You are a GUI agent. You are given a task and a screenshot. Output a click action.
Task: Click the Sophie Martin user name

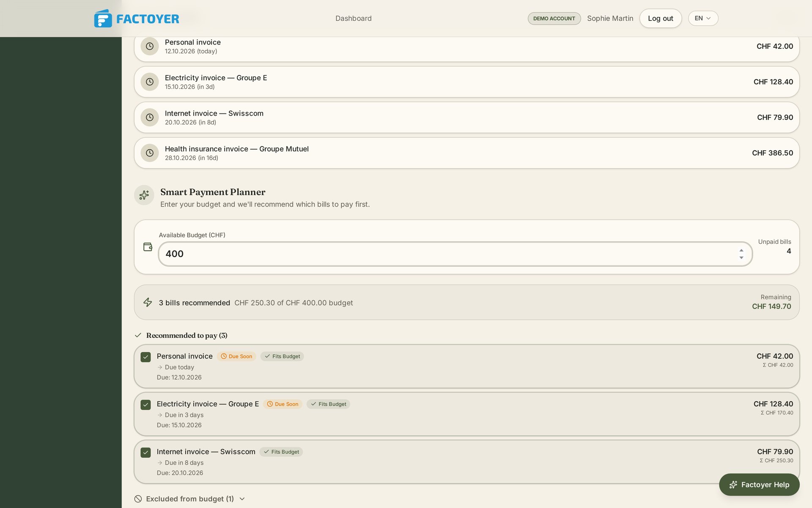(x=610, y=18)
